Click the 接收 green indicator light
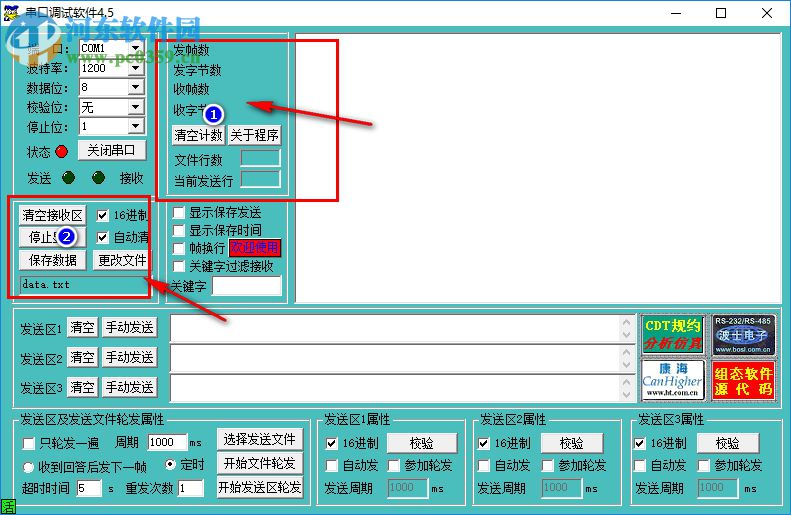 pyautogui.click(x=98, y=178)
